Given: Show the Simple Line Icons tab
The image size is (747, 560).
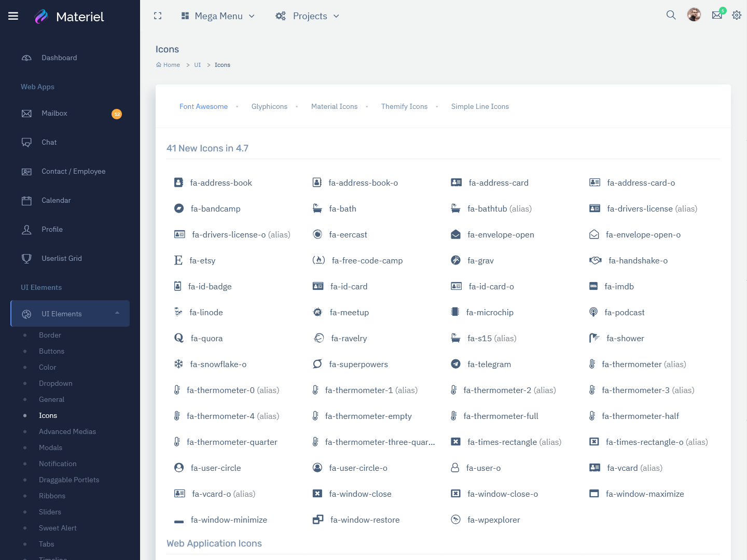Looking at the screenshot, I should [480, 106].
